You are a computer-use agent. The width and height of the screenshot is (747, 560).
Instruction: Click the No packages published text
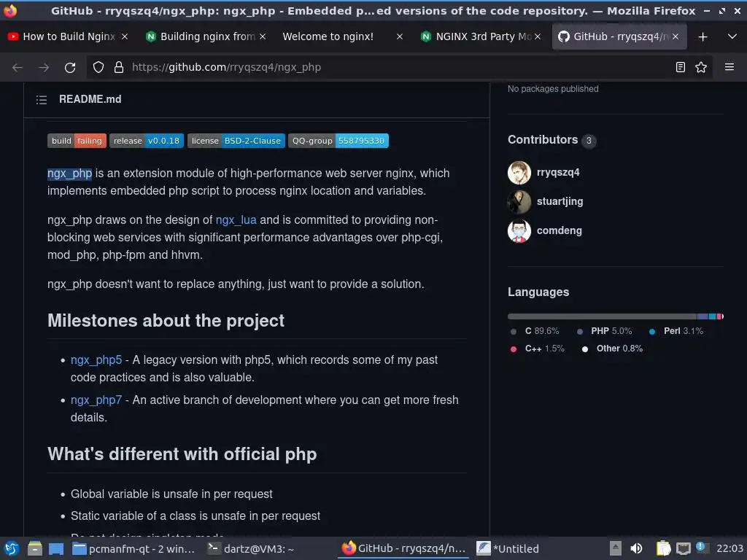point(553,89)
